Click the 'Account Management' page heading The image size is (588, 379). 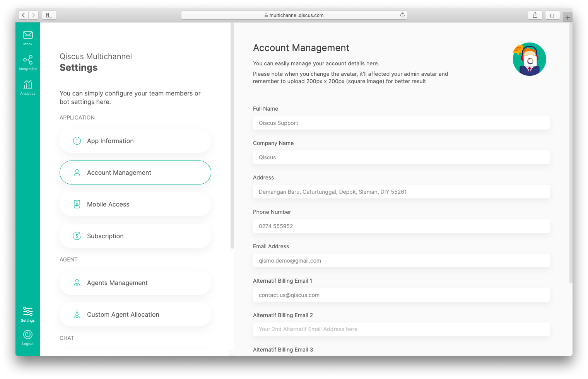click(301, 48)
